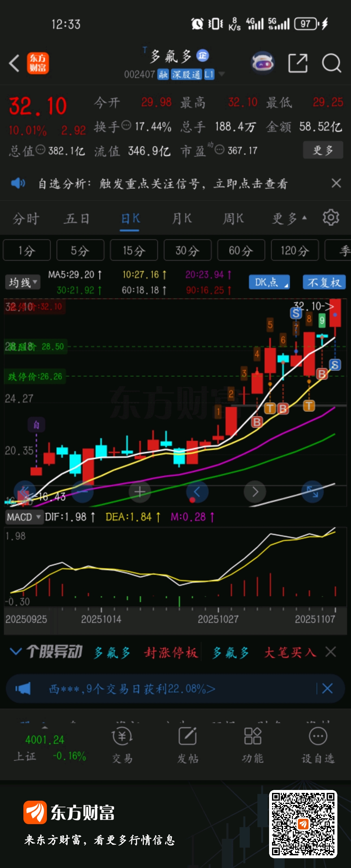Open 多氟多 封涨停板 alert
This screenshot has width=351, height=868.
146,653
